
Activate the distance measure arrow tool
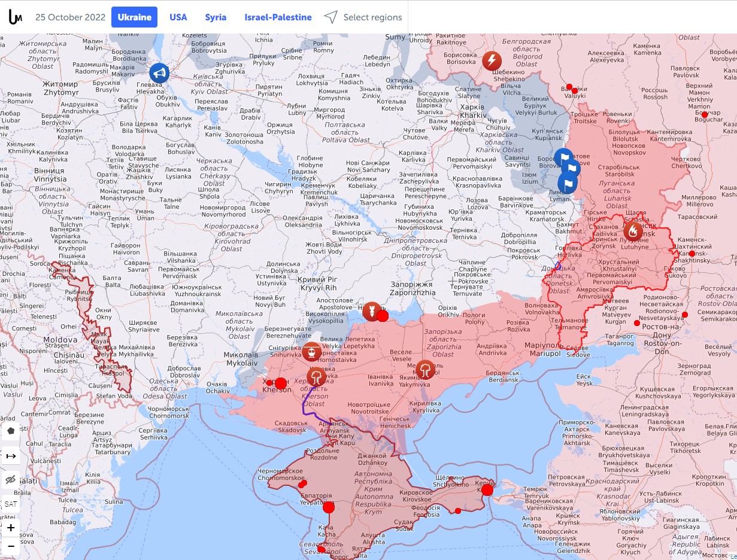pos(11,456)
